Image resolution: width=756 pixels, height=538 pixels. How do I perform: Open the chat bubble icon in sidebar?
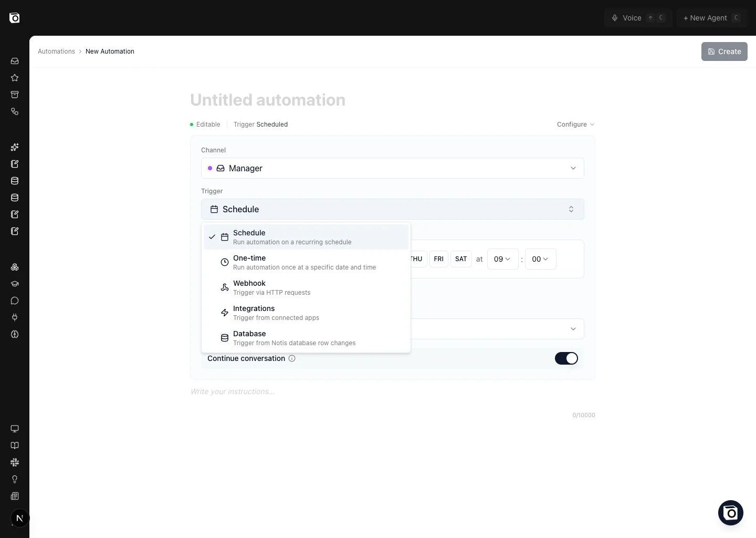(x=15, y=301)
